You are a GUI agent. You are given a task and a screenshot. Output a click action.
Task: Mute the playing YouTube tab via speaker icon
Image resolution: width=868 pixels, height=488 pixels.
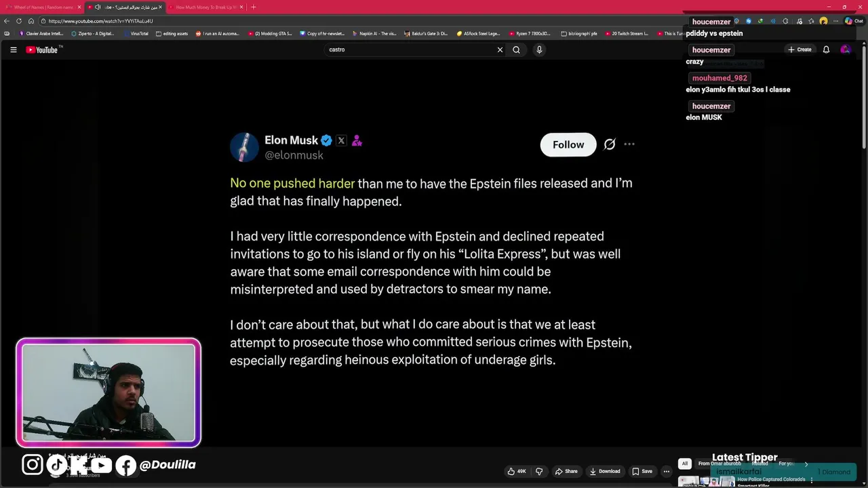(98, 7)
